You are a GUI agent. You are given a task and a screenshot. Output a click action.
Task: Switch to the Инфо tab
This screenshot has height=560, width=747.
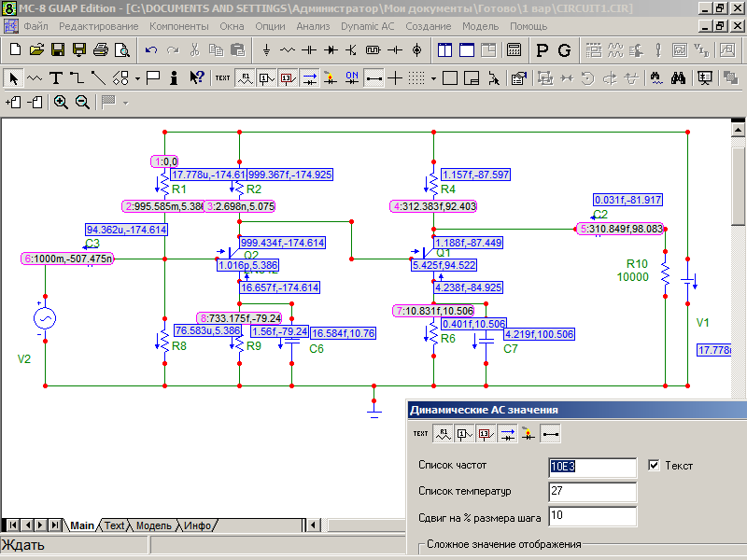click(x=198, y=525)
